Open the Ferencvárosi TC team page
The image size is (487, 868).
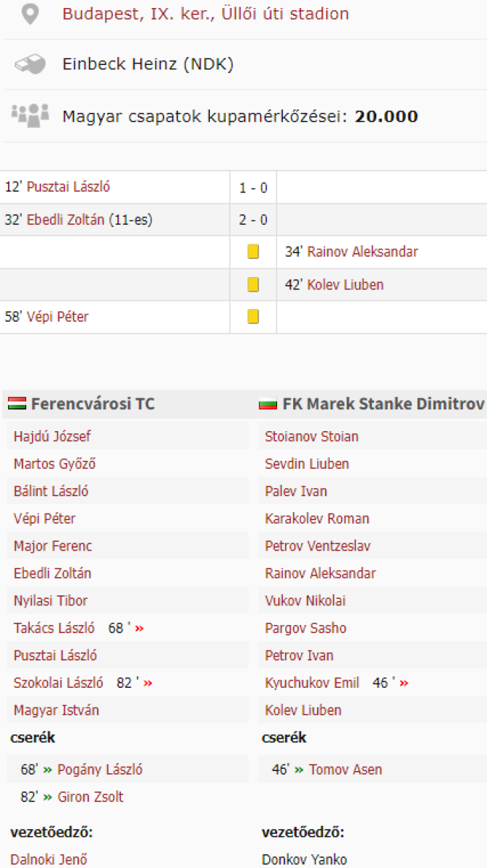pyautogui.click(x=93, y=404)
